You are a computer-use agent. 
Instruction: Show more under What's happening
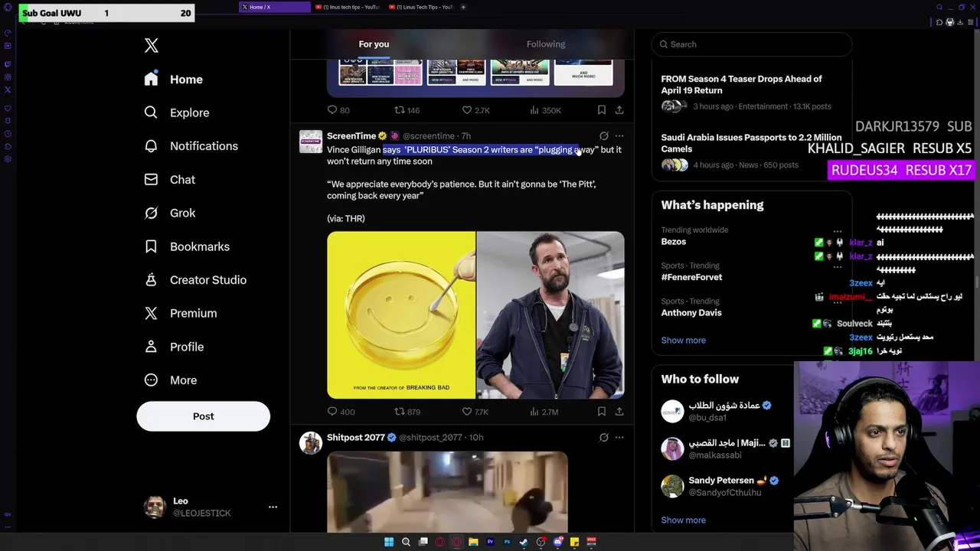coord(684,341)
